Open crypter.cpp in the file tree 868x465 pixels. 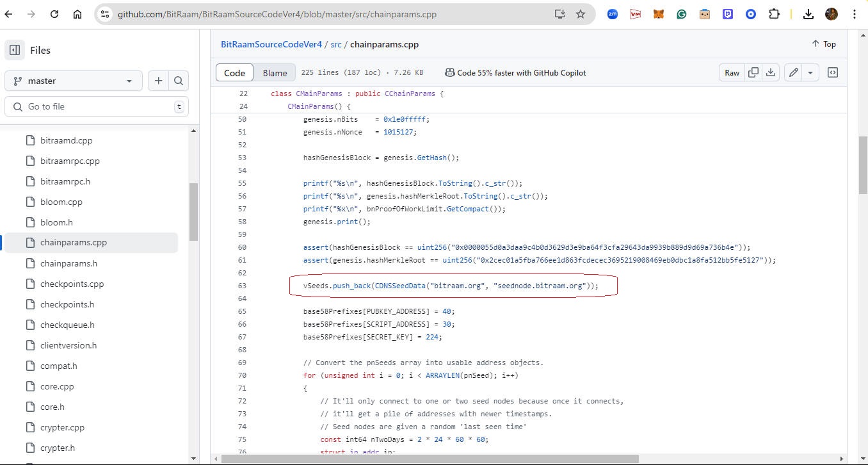62,427
